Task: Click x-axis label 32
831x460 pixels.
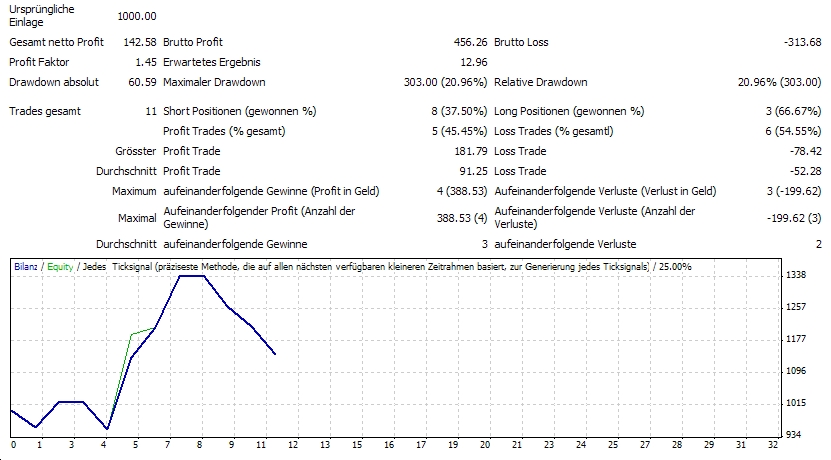Action: tap(773, 445)
